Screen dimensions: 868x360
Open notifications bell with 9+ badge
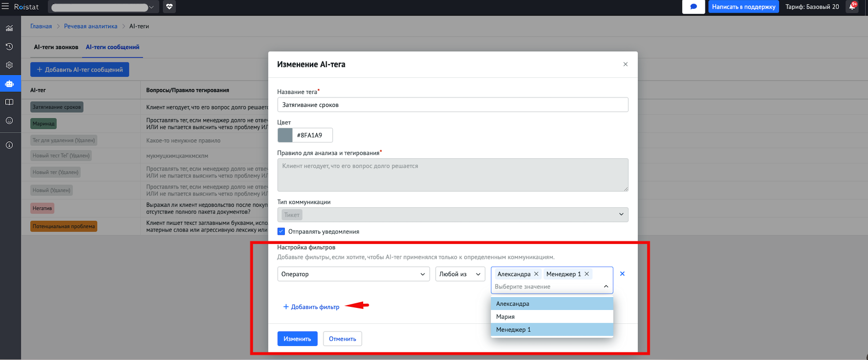click(853, 7)
